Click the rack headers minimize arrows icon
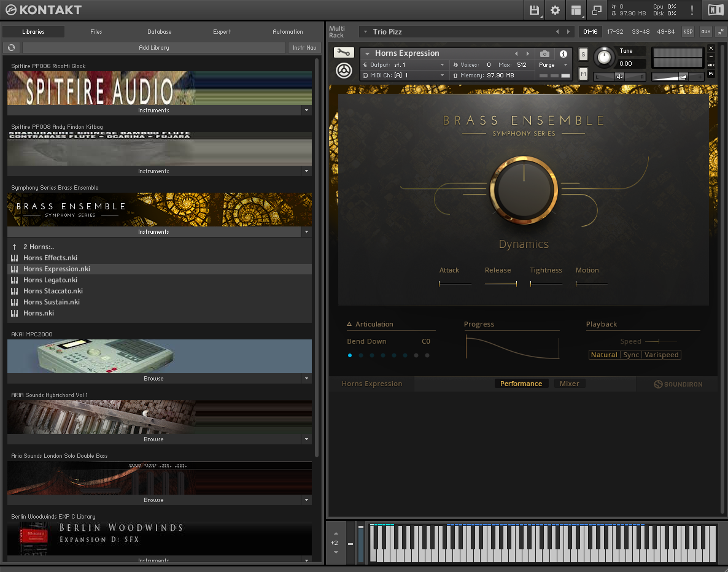728x572 pixels. point(721,31)
